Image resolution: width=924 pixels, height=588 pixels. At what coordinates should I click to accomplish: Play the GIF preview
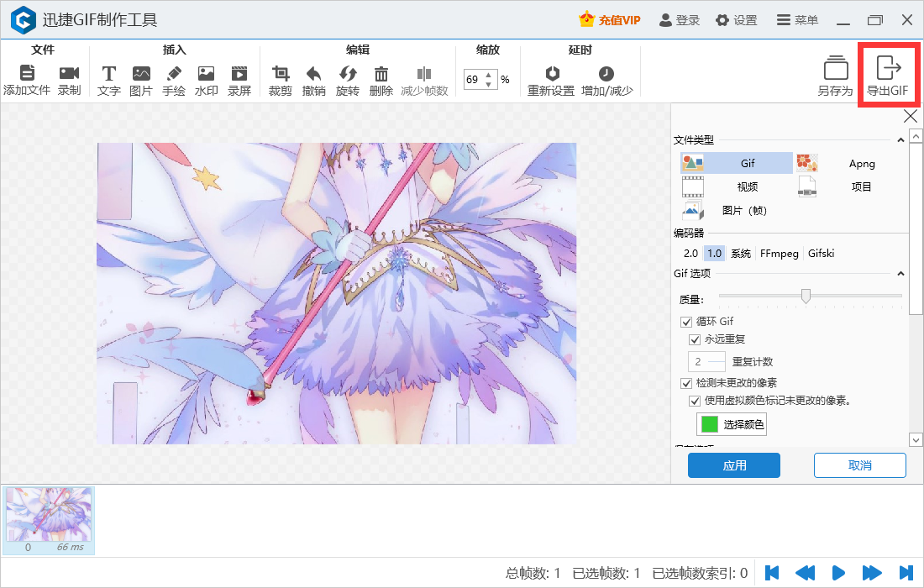click(838, 573)
